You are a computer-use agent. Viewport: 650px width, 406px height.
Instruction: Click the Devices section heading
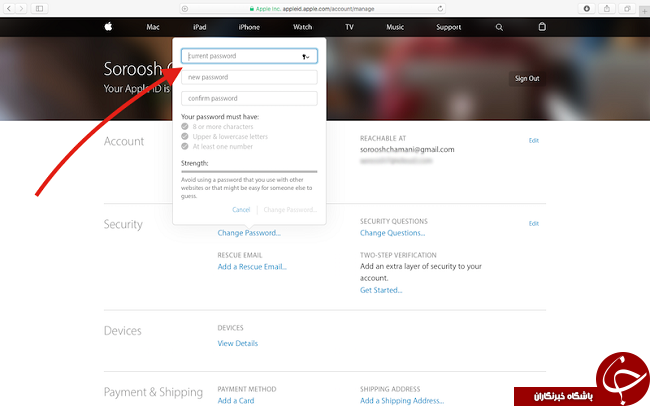[x=123, y=331]
